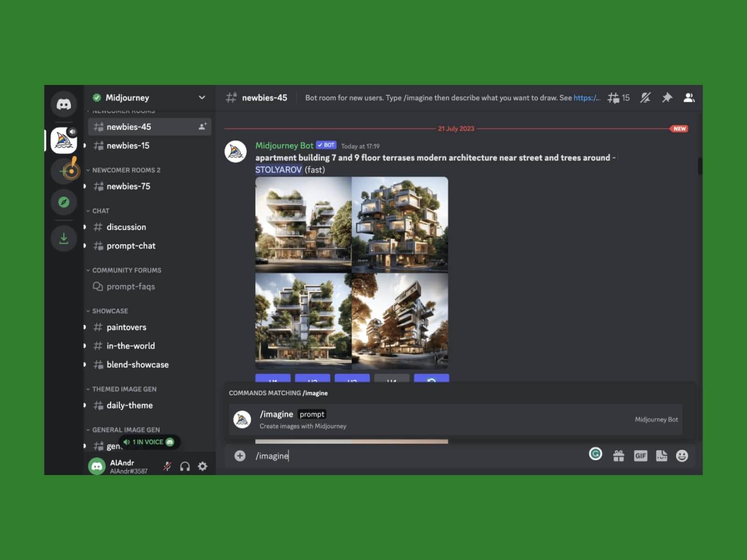
Task: Open User Settings gear icon
Action: 203,466
